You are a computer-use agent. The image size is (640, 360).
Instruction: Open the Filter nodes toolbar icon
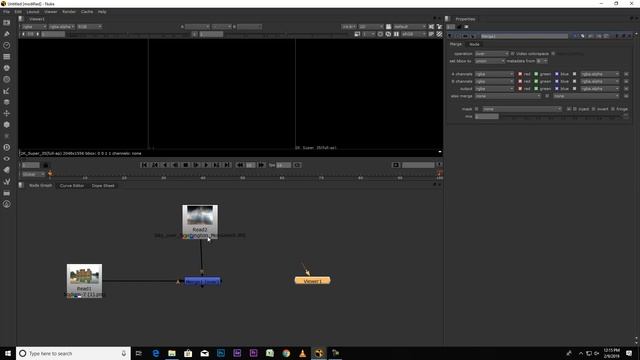pos(7,80)
